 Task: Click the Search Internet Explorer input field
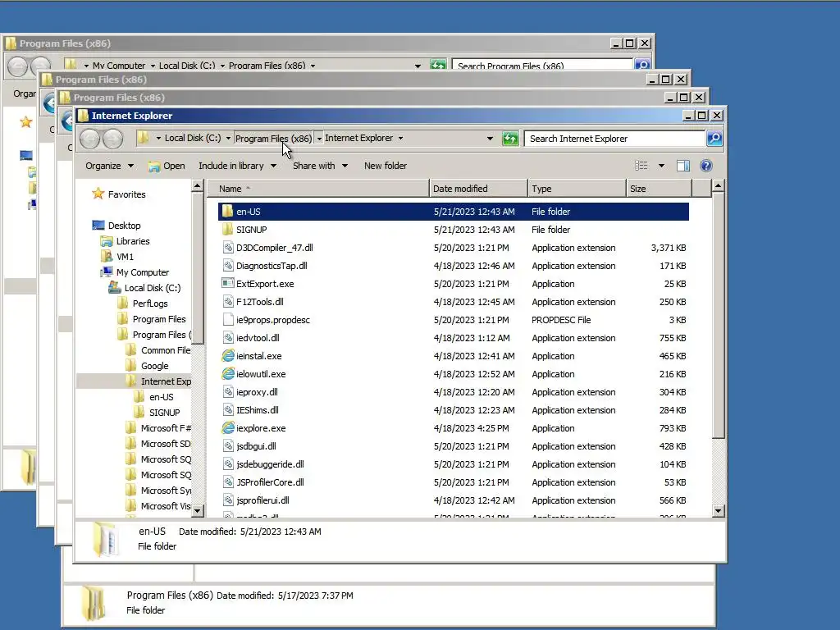tap(614, 139)
